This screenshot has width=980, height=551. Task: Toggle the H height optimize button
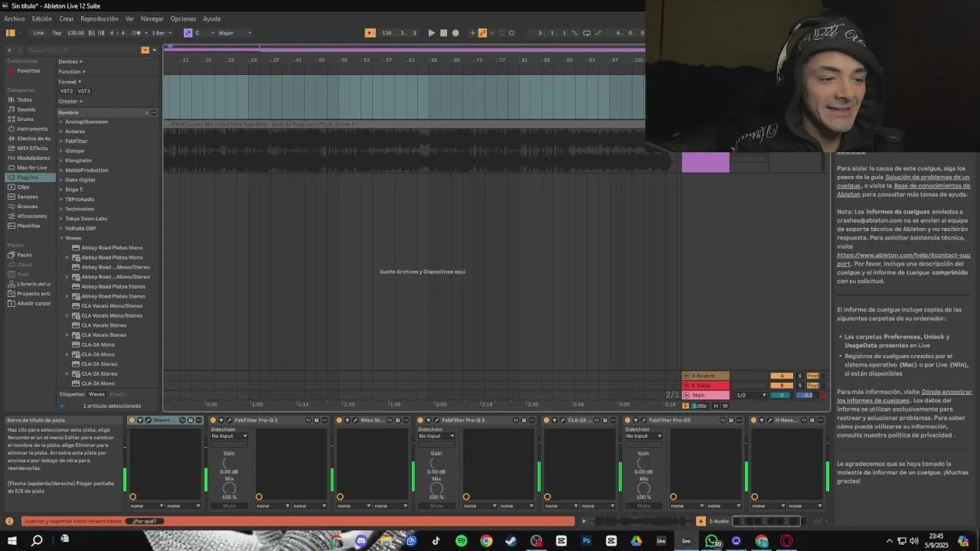click(716, 406)
